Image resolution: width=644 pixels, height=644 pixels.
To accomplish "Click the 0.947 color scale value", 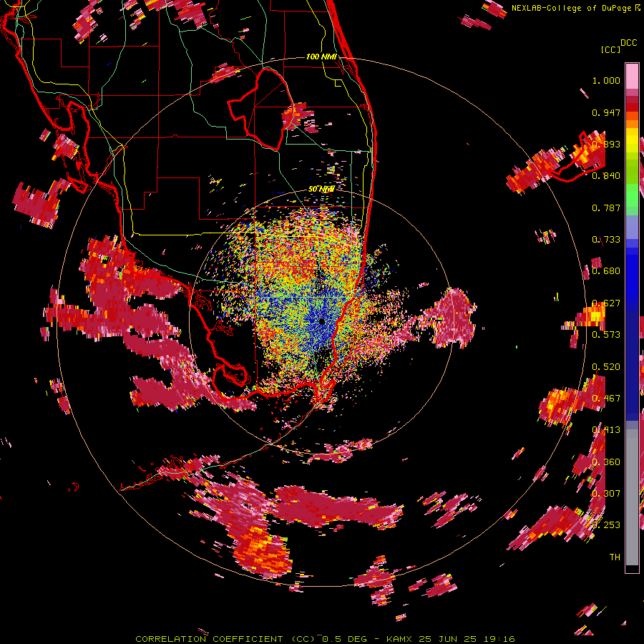I will coord(606,112).
